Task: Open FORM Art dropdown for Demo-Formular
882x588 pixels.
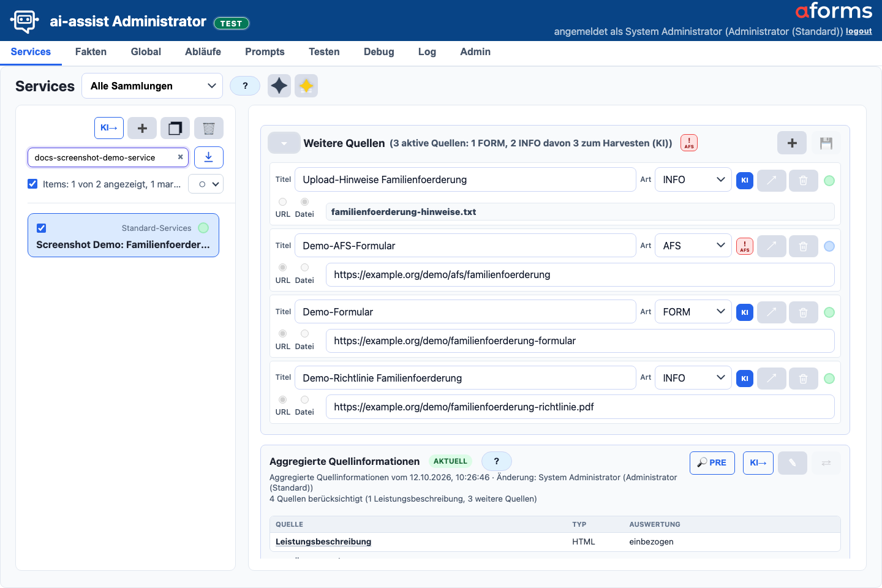Action: tap(693, 312)
